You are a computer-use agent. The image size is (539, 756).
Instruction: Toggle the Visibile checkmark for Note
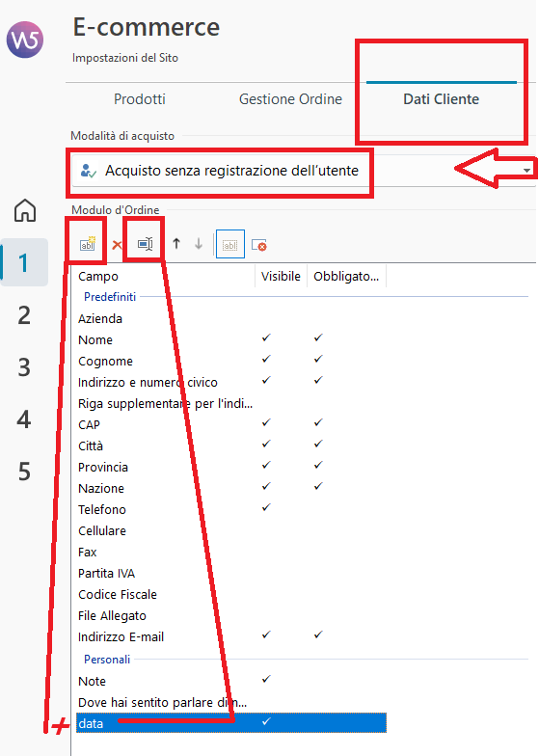coord(266,679)
